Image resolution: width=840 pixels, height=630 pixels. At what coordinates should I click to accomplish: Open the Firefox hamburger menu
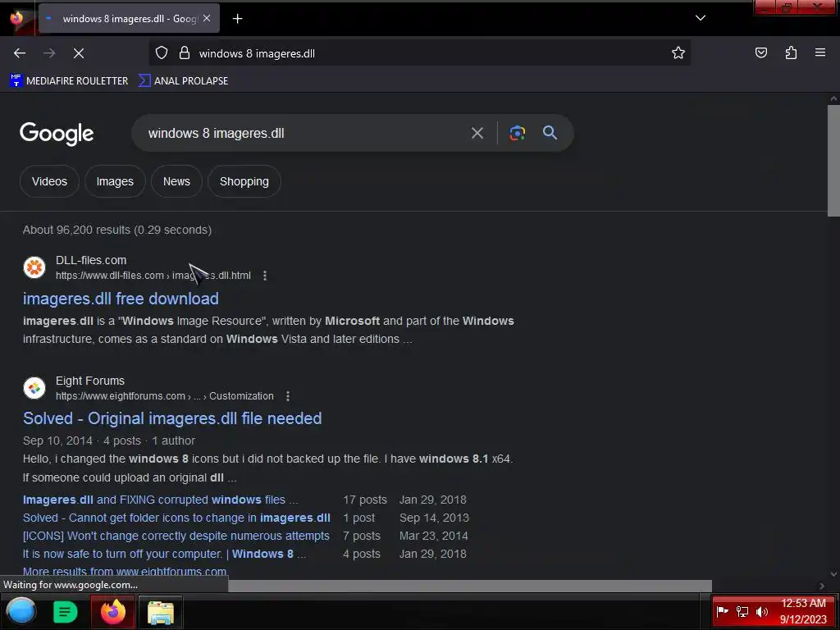point(820,52)
